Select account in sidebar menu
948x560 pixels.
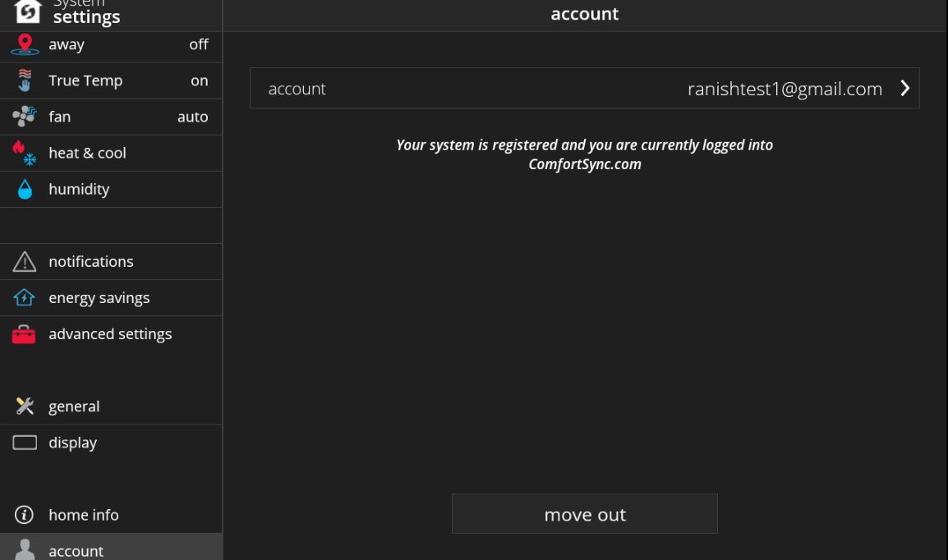coord(111,547)
